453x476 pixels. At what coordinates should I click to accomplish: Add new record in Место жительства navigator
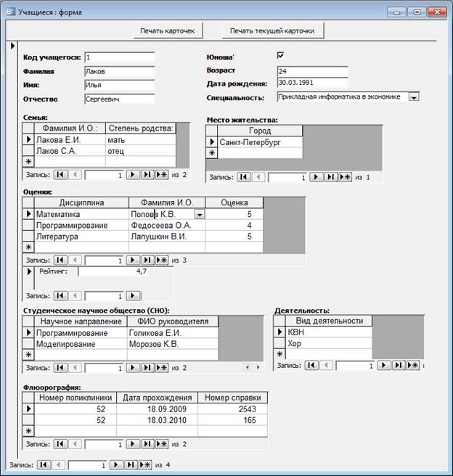tap(346, 177)
